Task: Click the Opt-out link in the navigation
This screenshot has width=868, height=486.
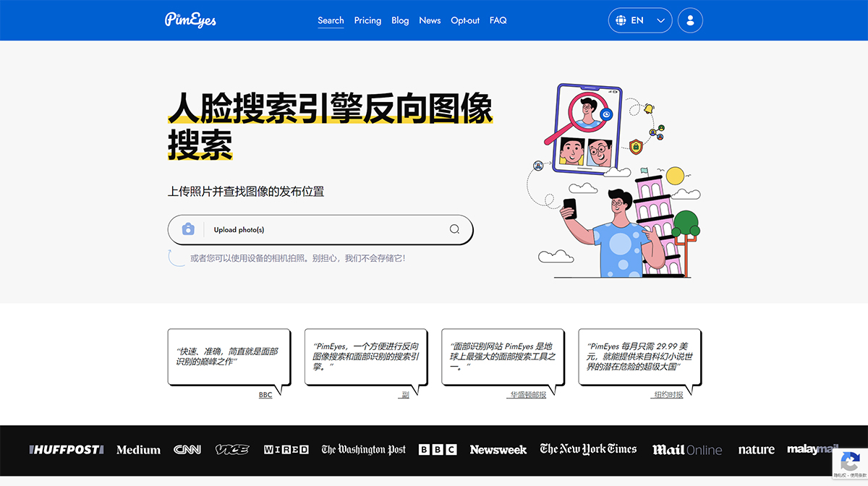Action: 465,20
